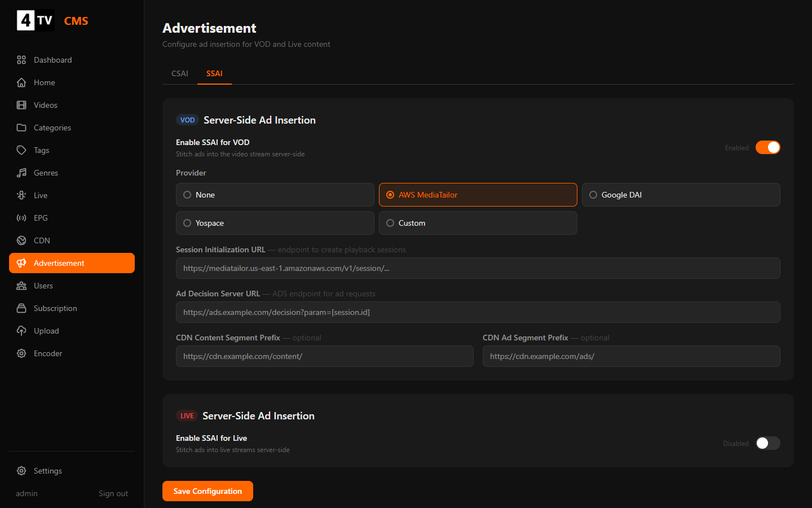812x508 pixels.
Task: Select the None provider option
Action: click(x=275, y=195)
